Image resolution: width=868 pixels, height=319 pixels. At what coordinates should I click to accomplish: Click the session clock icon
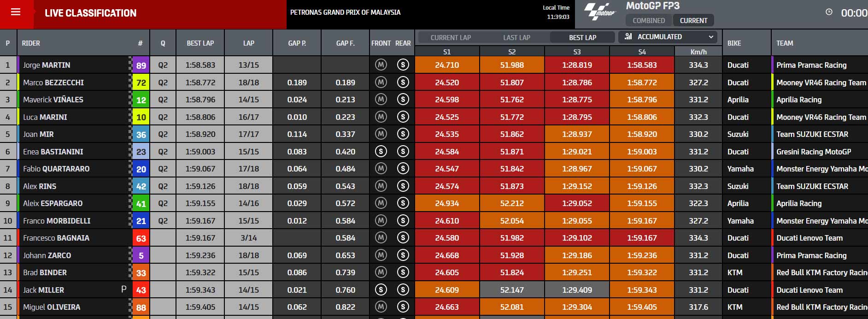829,12
